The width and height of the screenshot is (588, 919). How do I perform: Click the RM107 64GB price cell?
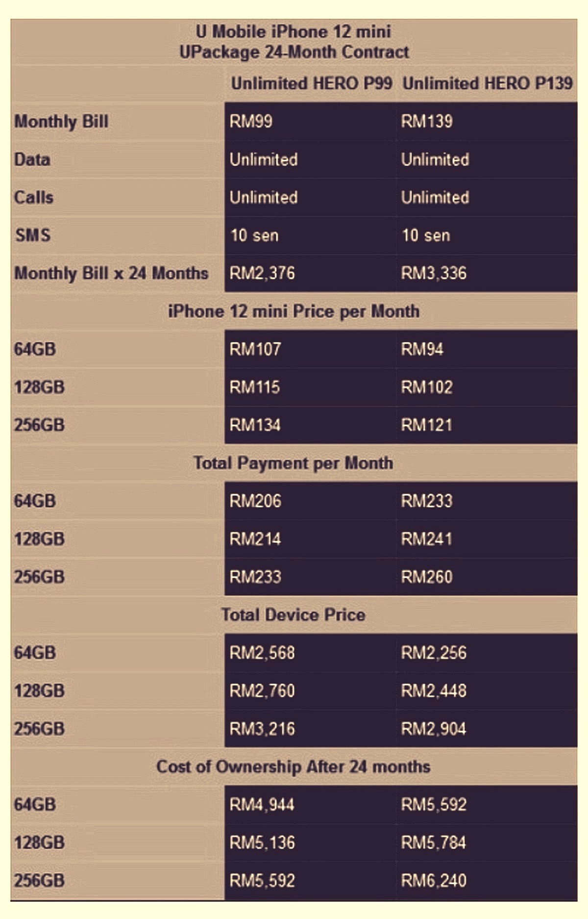pos(310,349)
